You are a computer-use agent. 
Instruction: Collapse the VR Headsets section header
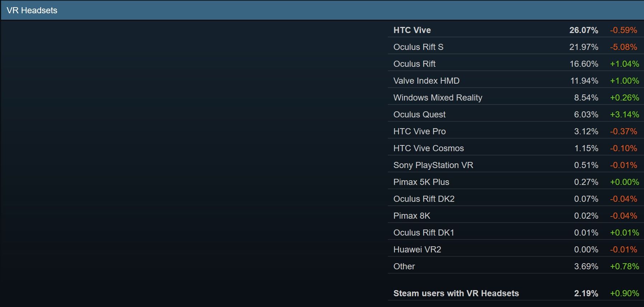[32, 10]
